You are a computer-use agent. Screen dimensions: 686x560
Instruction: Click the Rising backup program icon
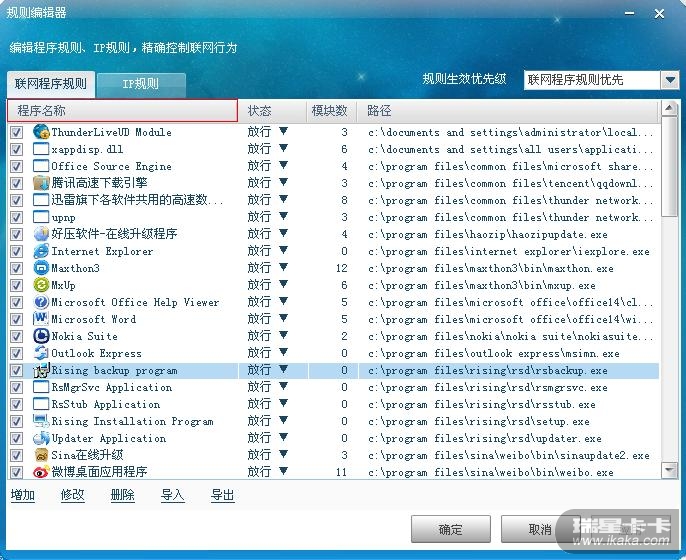[42, 370]
